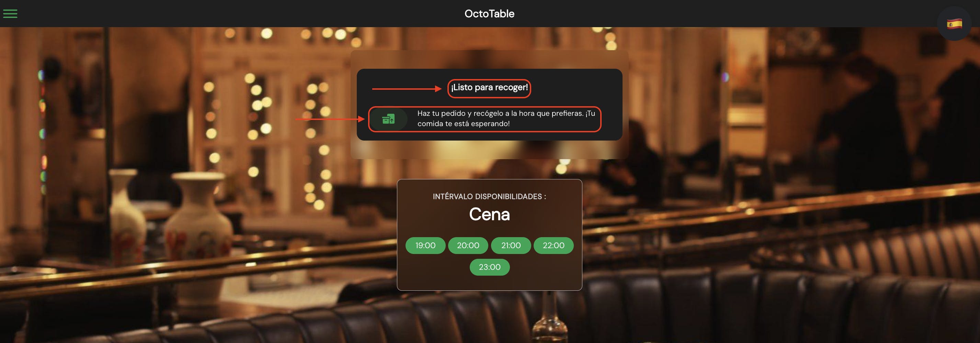The image size is (980, 343).
Task: Click red arrow pointing to takeaway icon
Action: pos(330,119)
